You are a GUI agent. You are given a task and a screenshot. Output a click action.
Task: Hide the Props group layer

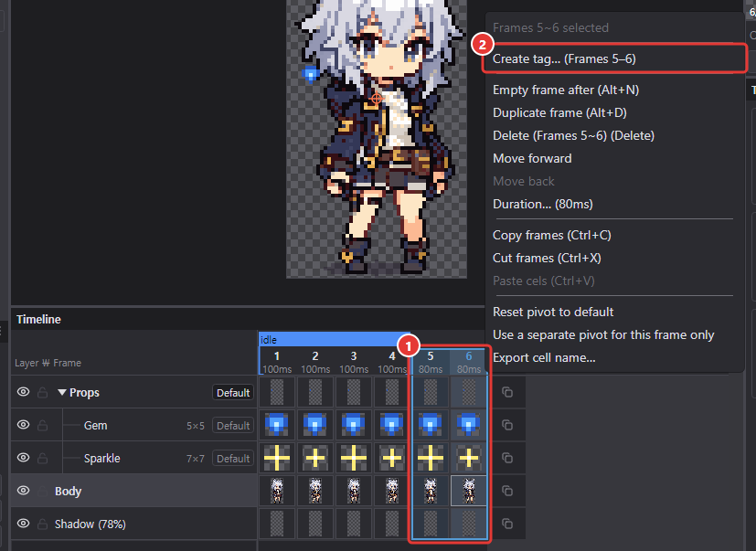coord(23,392)
